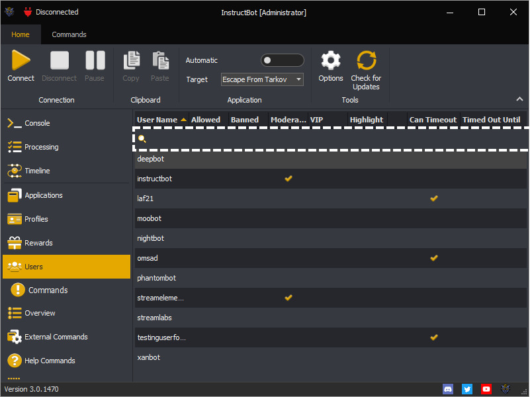Open Commands sidebar item with exclamation icon

[66, 290]
